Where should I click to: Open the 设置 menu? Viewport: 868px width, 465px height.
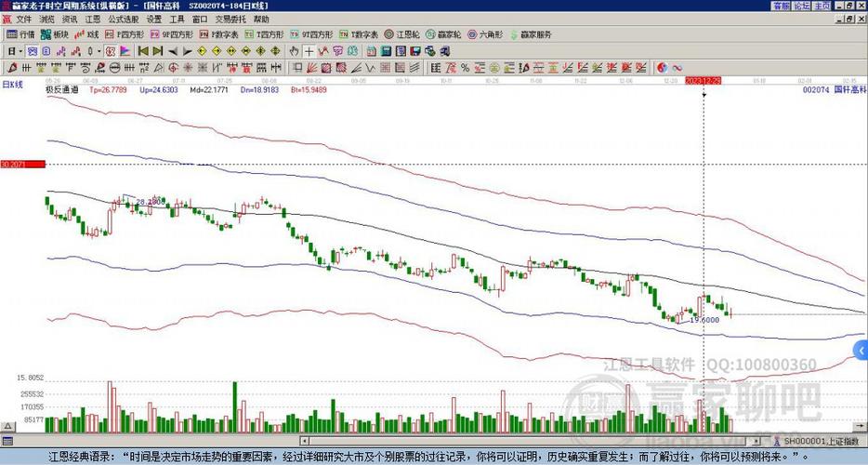(x=154, y=20)
